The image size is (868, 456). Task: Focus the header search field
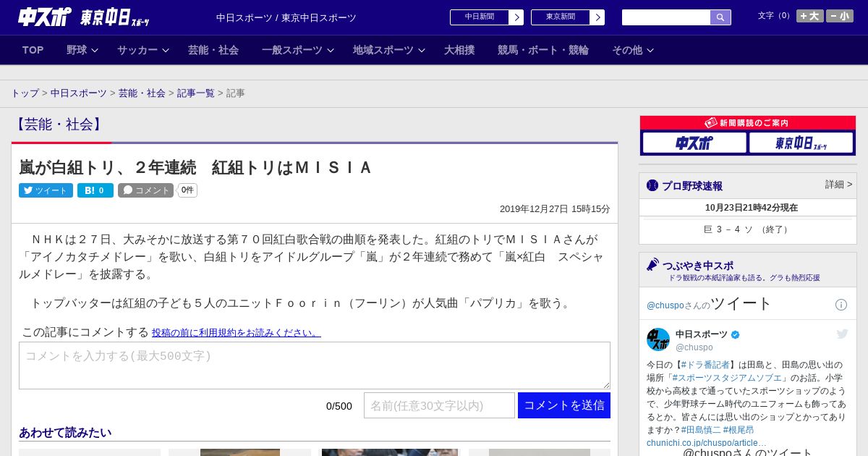(x=666, y=17)
